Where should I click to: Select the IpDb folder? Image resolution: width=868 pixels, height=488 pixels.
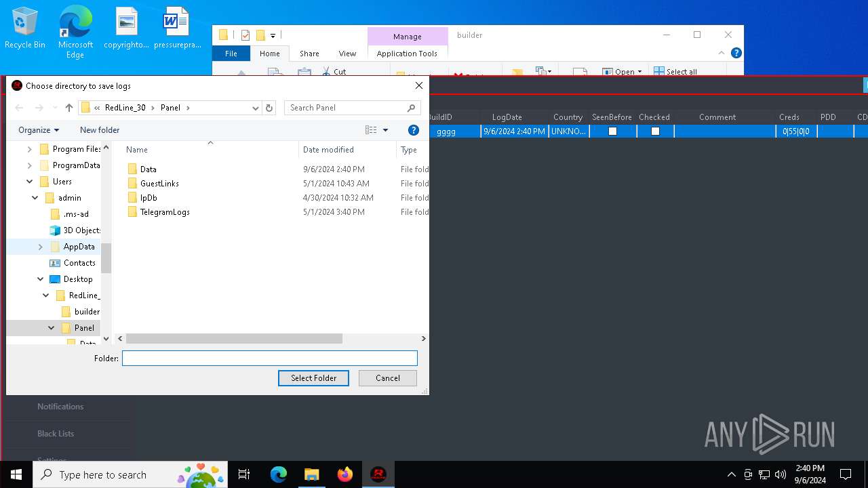pyautogui.click(x=149, y=198)
